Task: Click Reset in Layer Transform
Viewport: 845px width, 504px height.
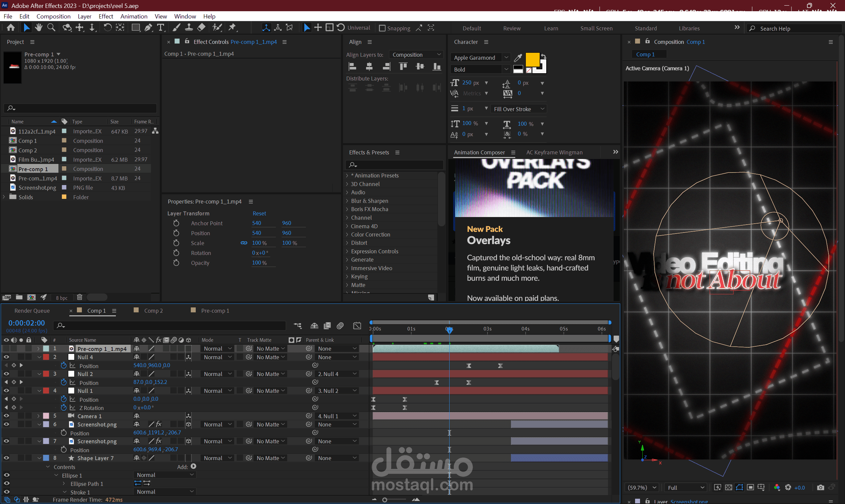Action: click(259, 213)
